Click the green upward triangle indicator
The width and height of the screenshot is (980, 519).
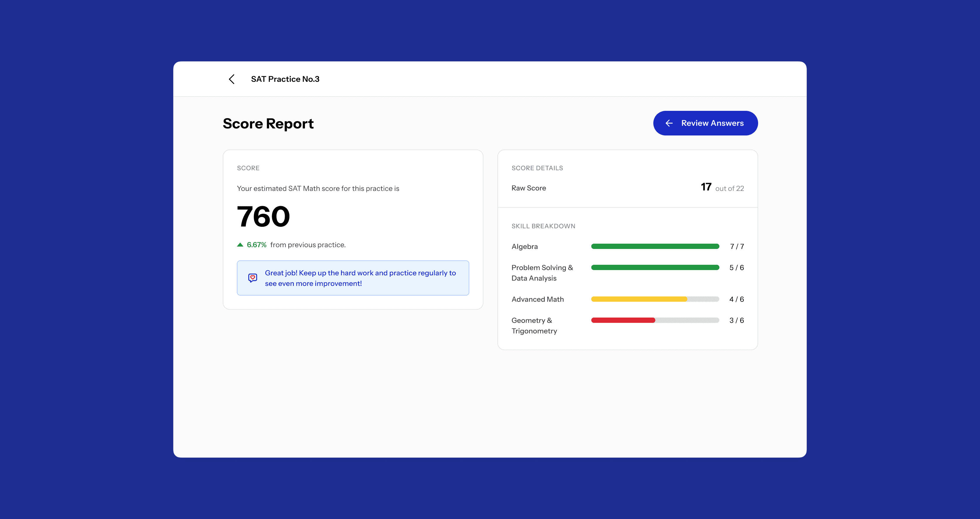click(240, 245)
